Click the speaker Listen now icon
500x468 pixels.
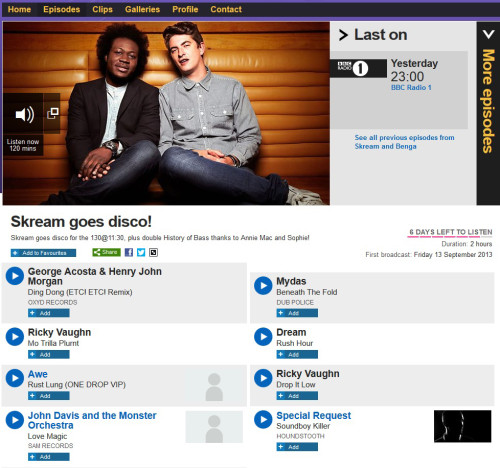tap(24, 115)
